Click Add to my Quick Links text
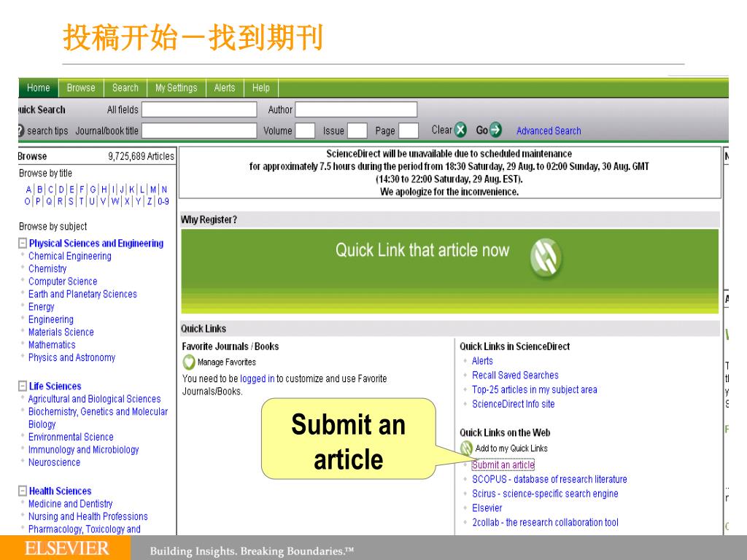Screen dimensions: 747x560 click(x=511, y=448)
